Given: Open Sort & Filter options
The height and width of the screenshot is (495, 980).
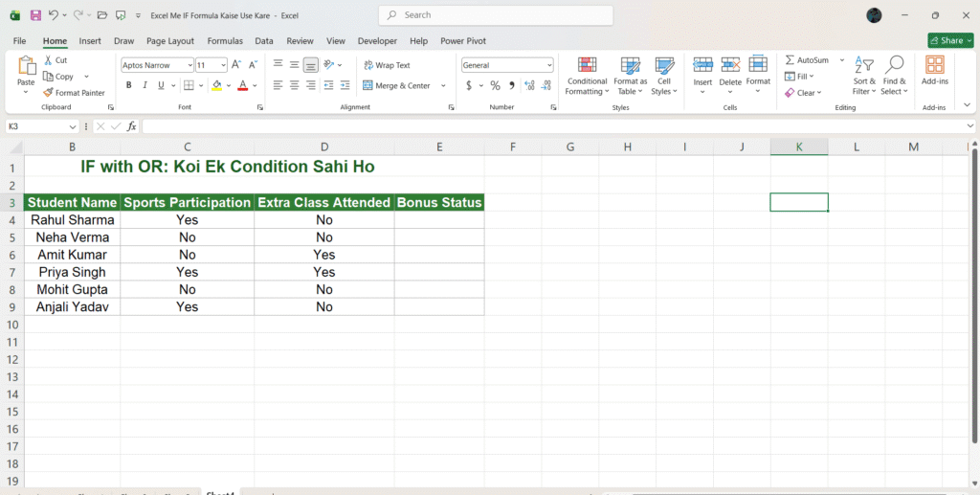Looking at the screenshot, I should (x=864, y=77).
